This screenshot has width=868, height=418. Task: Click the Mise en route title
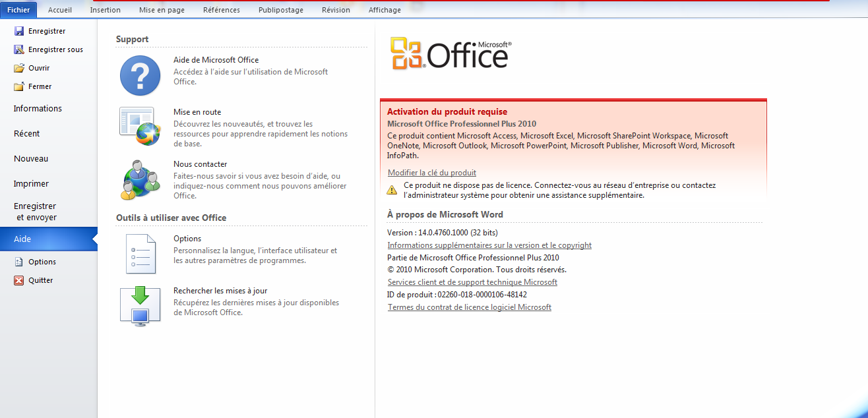coord(197,112)
